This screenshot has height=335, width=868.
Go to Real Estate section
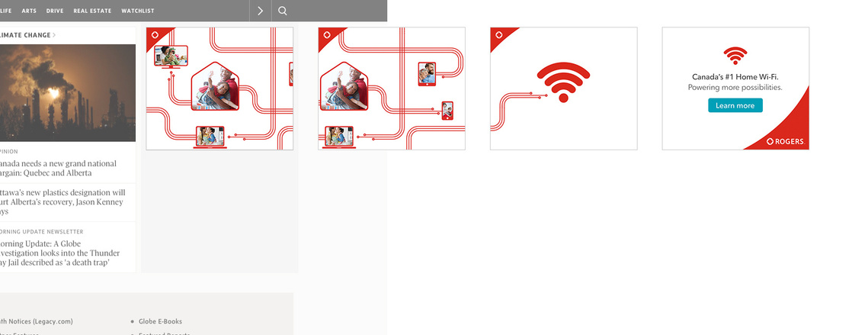[92, 11]
